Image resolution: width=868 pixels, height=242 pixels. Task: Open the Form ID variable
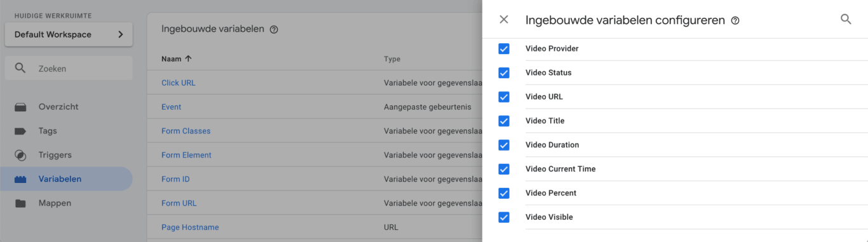point(175,179)
